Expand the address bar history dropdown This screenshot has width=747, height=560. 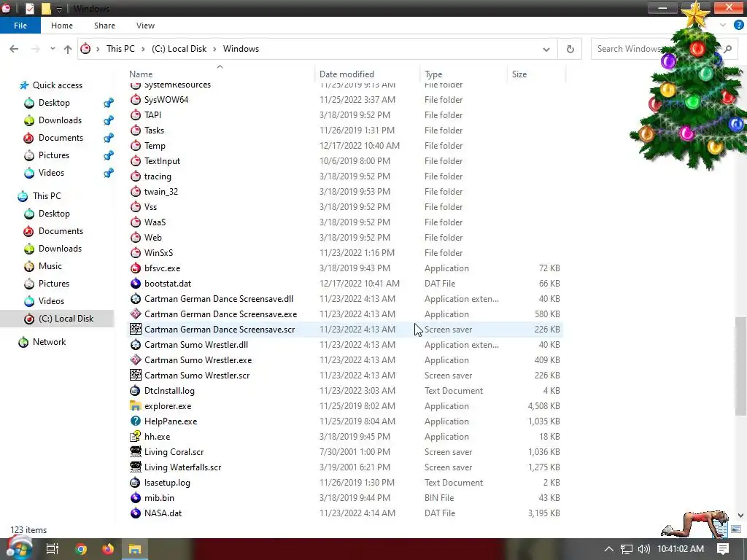(x=546, y=49)
